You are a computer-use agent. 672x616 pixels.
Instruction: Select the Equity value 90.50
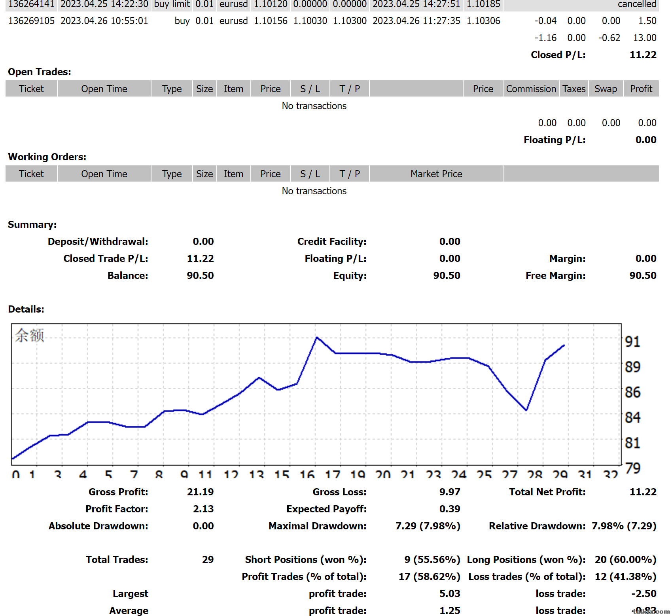(x=447, y=276)
